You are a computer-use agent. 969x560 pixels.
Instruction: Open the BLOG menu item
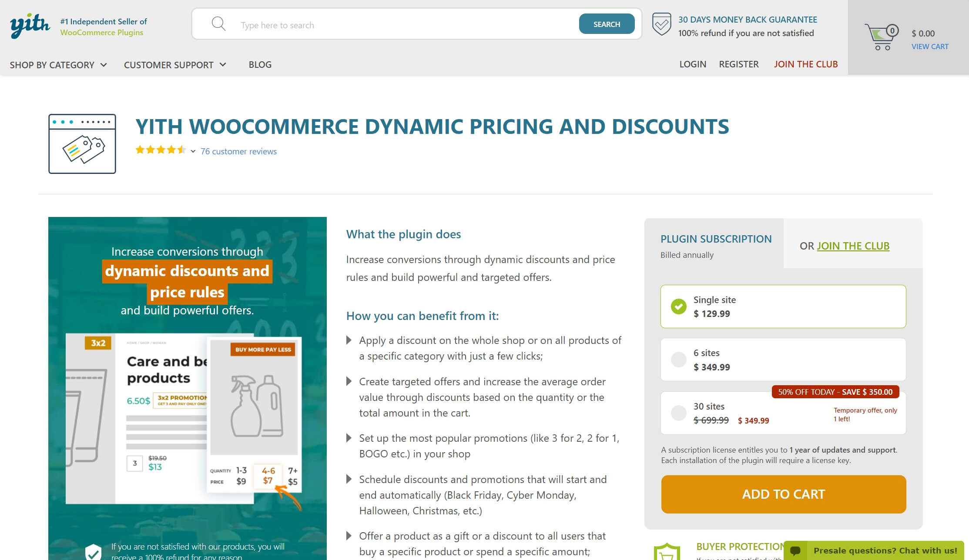tap(260, 64)
